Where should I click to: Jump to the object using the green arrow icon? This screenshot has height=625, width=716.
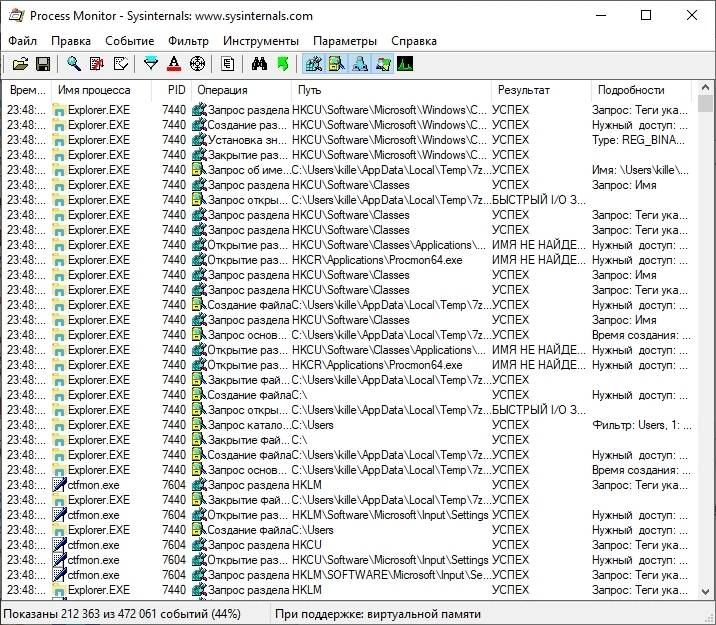283,64
